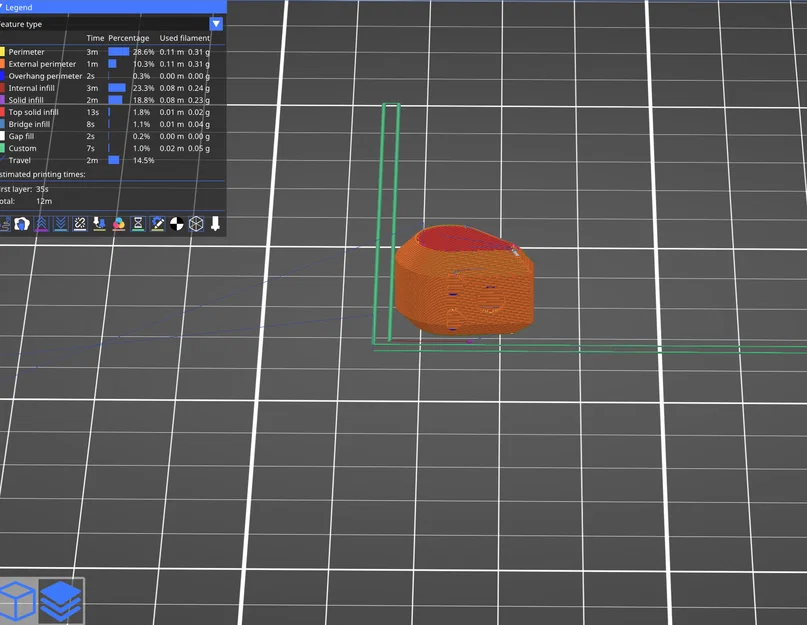Click the Used filament column header
This screenshot has height=625, width=807.
click(x=185, y=38)
